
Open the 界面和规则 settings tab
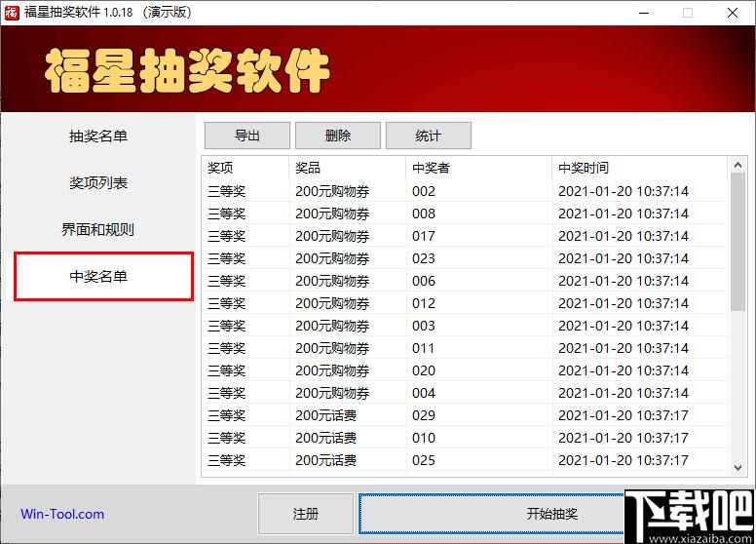pyautogui.click(x=98, y=230)
